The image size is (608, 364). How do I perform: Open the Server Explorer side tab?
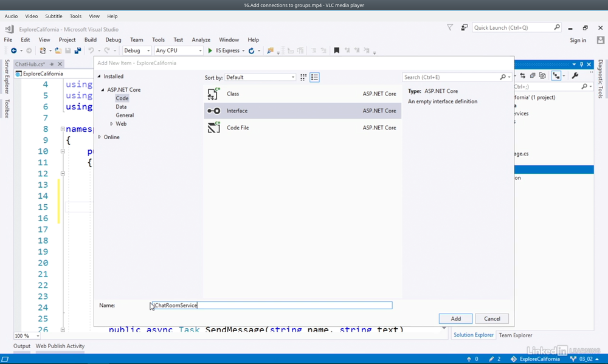tap(7, 77)
